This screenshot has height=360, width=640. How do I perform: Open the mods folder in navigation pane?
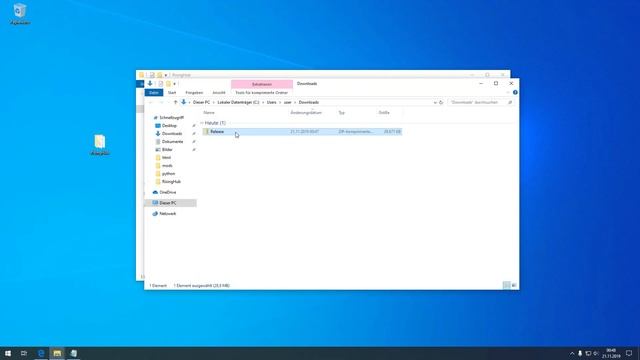pyautogui.click(x=167, y=165)
